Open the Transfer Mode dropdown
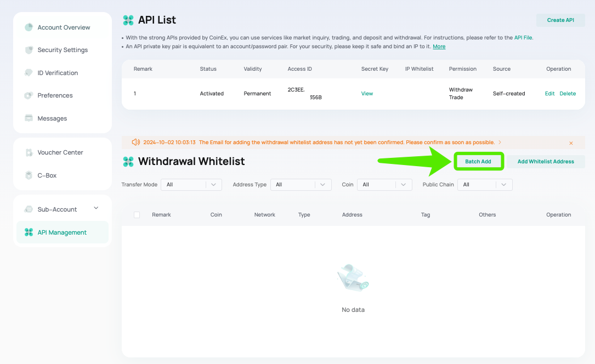The height and width of the screenshot is (364, 595). pyautogui.click(x=191, y=185)
